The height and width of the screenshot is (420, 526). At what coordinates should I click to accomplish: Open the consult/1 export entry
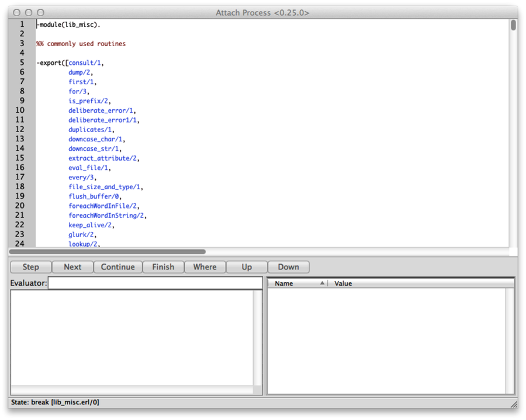[85, 63]
